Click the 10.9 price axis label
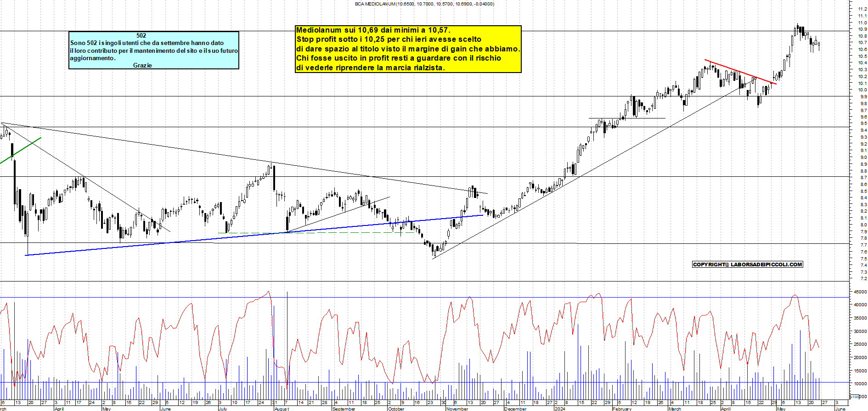This screenshot has width=868, height=411. 862,29
